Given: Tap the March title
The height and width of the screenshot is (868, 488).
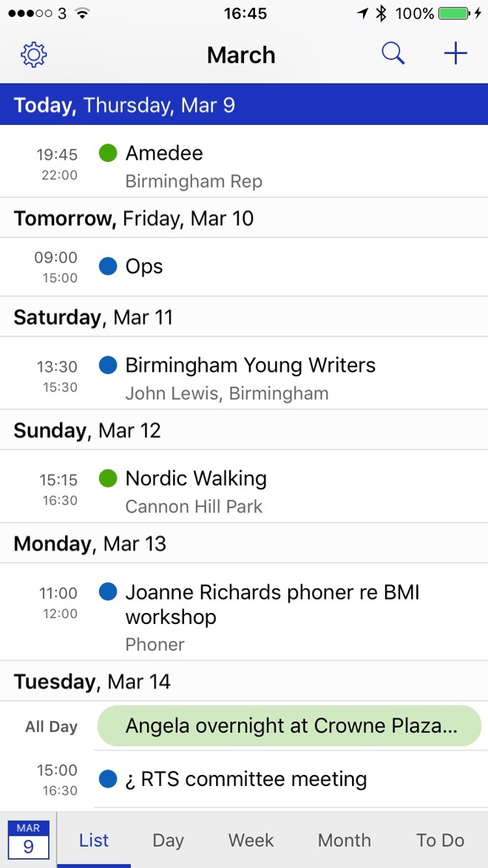Looking at the screenshot, I should point(241,54).
